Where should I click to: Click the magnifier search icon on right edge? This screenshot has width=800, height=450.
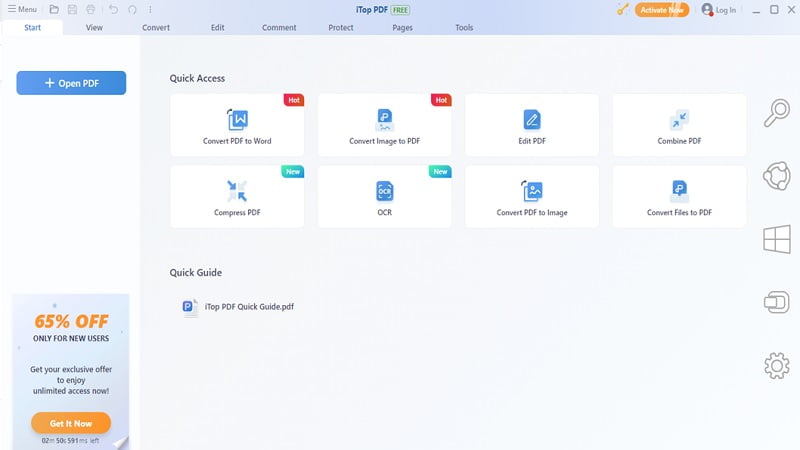click(777, 113)
